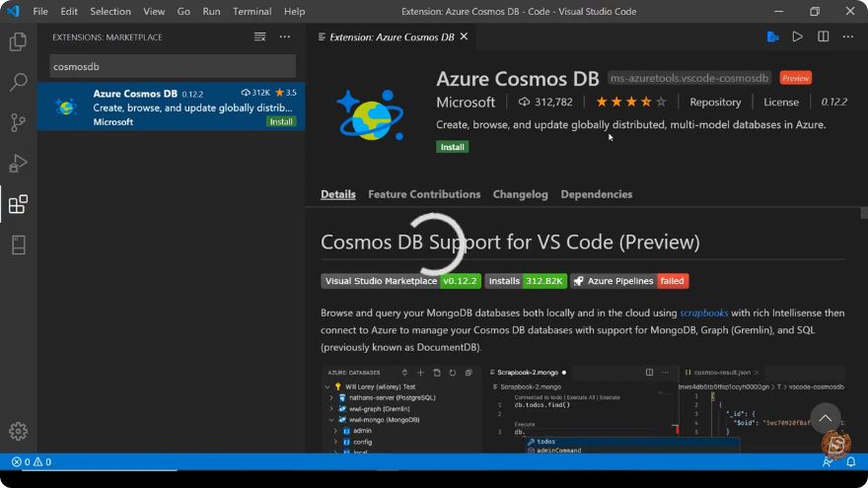The width and height of the screenshot is (868, 488).
Task: Clear extensions search results icon
Action: coord(259,37)
